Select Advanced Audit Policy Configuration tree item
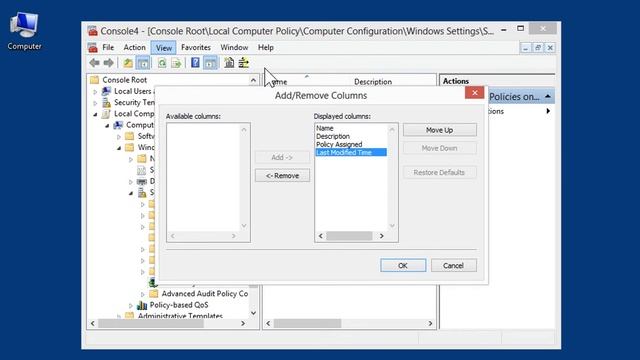640x360 pixels. click(204, 293)
